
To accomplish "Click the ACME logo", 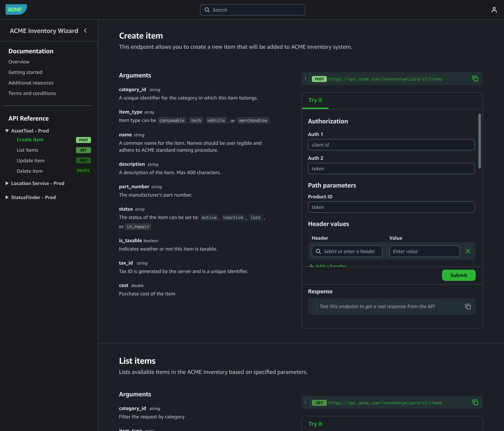I will (16, 10).
